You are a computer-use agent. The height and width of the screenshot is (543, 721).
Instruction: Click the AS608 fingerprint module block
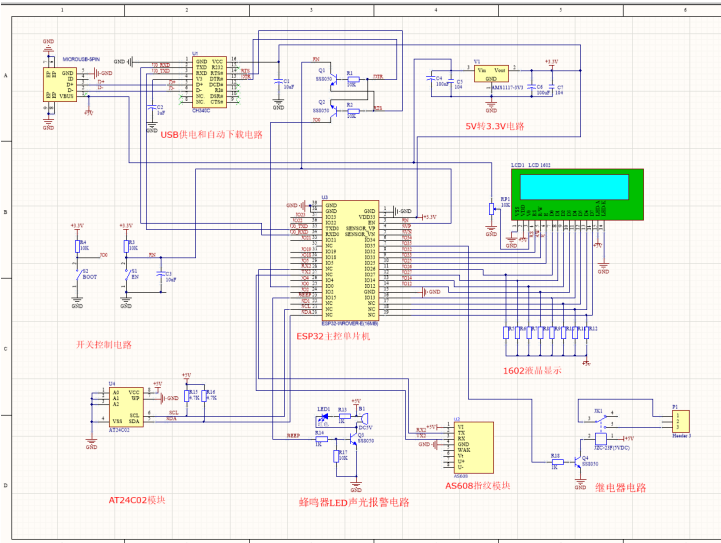coord(474,447)
